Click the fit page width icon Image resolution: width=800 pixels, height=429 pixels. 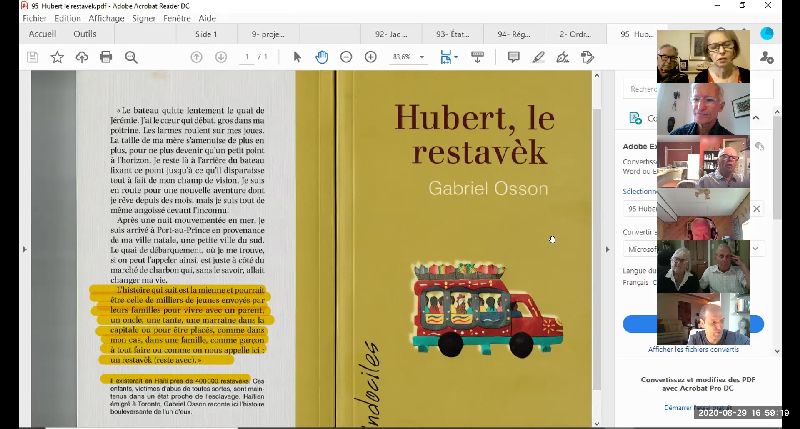tap(446, 57)
